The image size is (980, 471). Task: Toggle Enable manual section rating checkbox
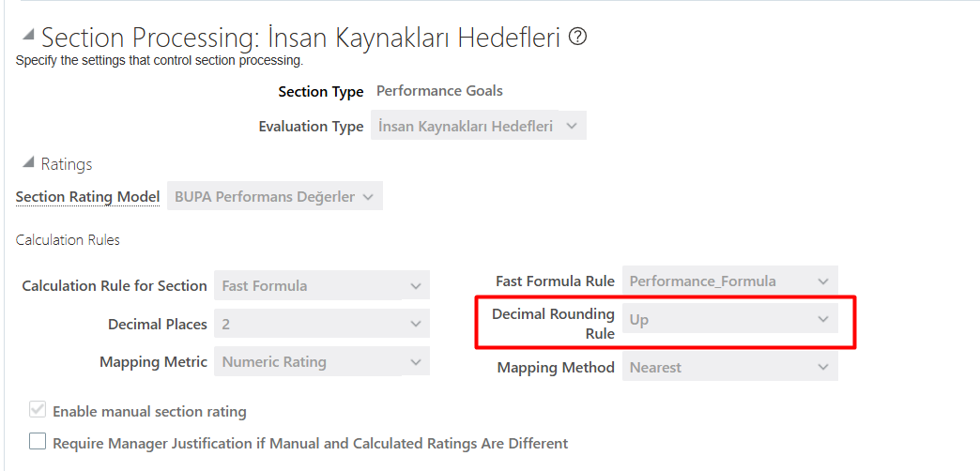[x=38, y=410]
